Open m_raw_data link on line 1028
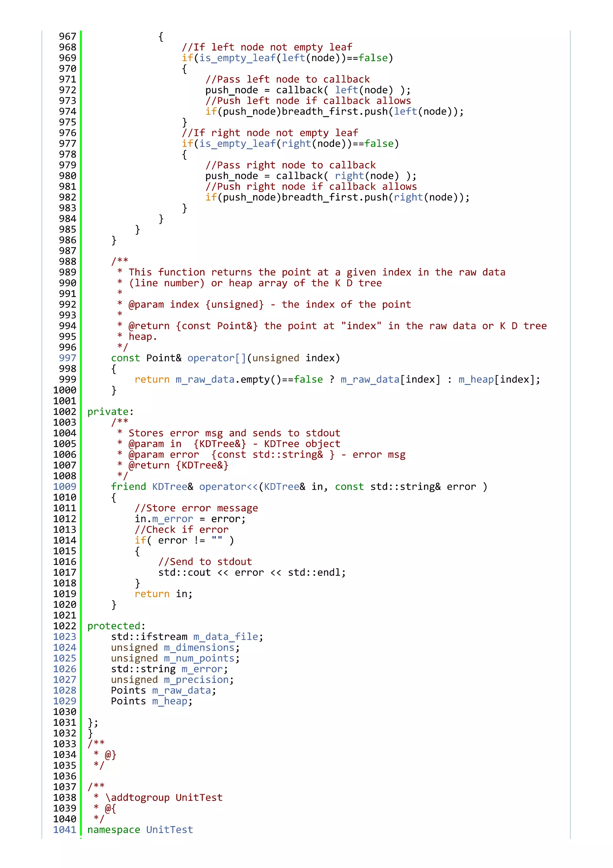 tap(182, 690)
